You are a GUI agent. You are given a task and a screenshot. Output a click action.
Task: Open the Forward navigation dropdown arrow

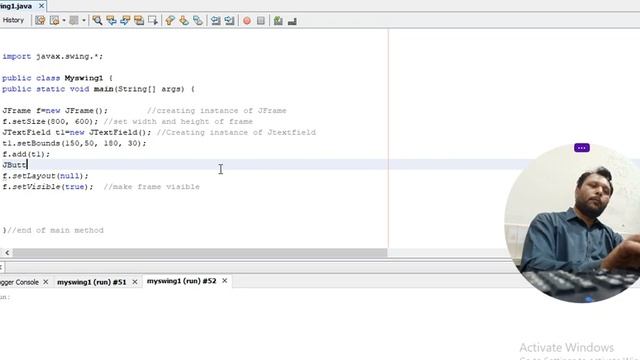84,20
